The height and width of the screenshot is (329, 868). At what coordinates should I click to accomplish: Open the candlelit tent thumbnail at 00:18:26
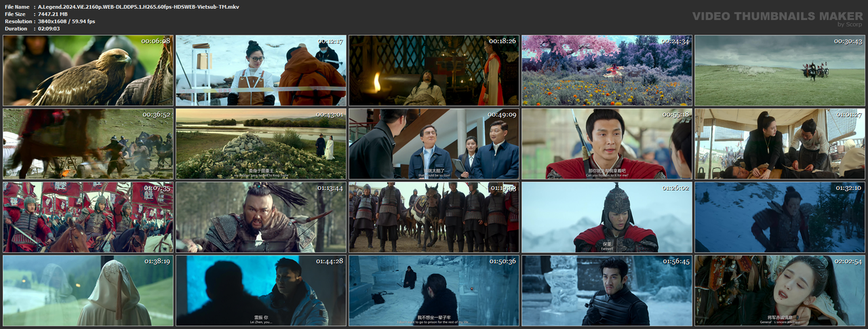pos(434,71)
